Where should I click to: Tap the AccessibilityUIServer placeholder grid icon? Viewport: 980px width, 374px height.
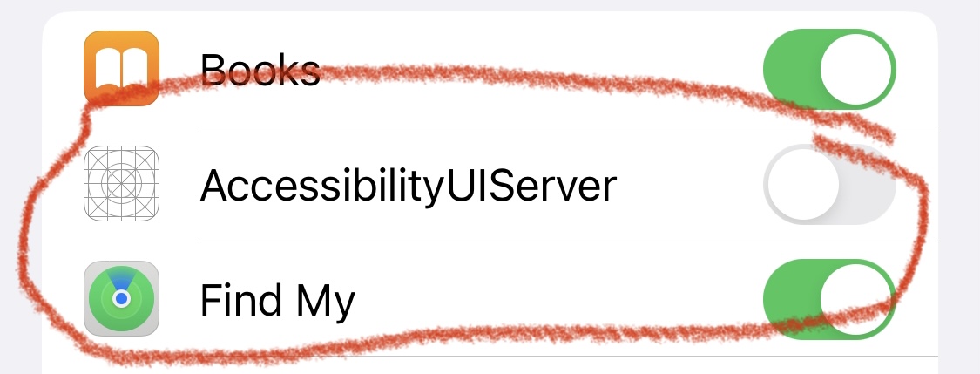pyautogui.click(x=122, y=183)
